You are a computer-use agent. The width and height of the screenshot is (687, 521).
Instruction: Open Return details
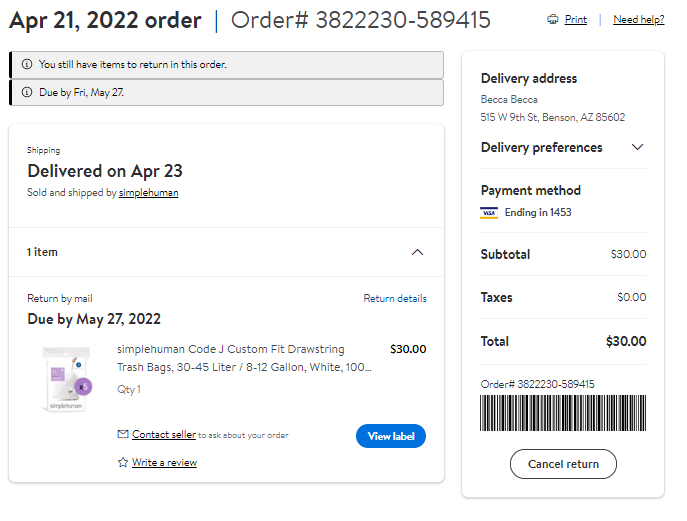tap(395, 298)
